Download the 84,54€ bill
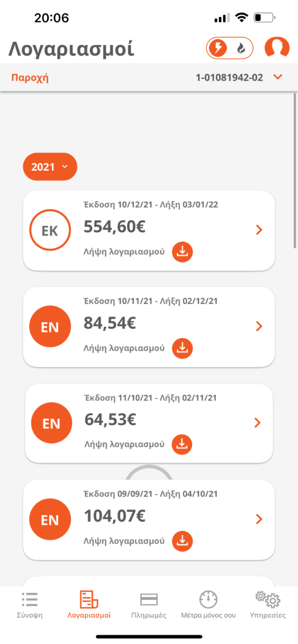298x644 pixels. (x=182, y=348)
